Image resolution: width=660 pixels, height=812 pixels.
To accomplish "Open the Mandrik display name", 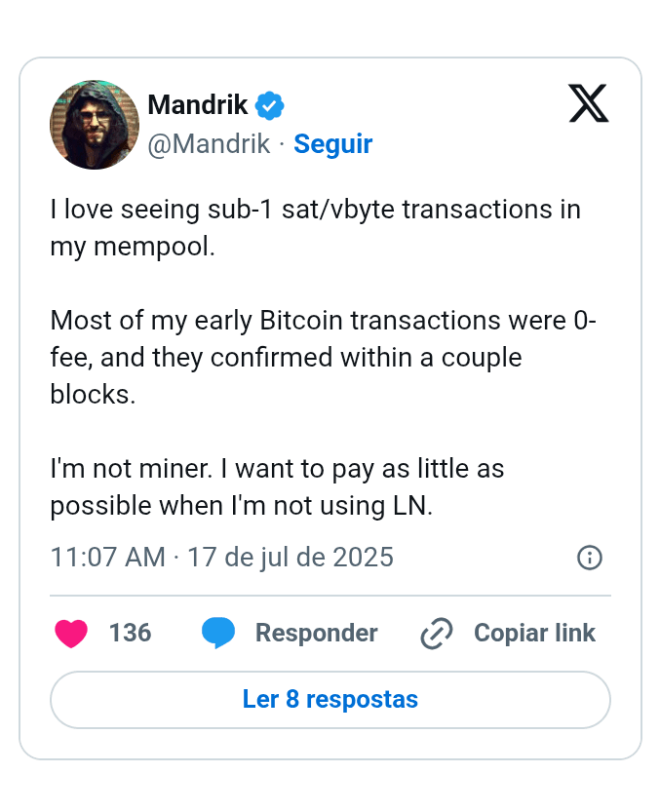I will 197,104.
